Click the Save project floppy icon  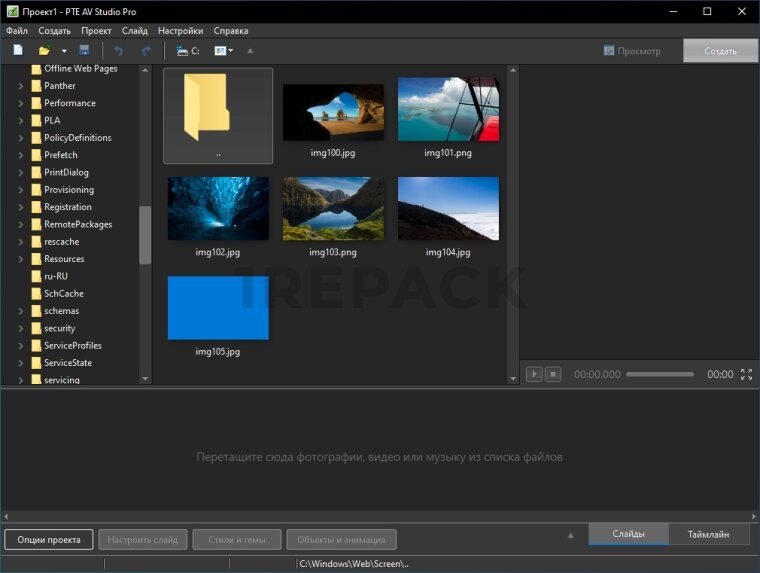coord(84,50)
